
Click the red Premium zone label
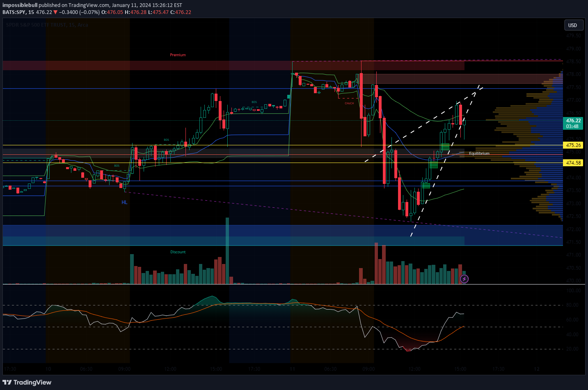178,55
